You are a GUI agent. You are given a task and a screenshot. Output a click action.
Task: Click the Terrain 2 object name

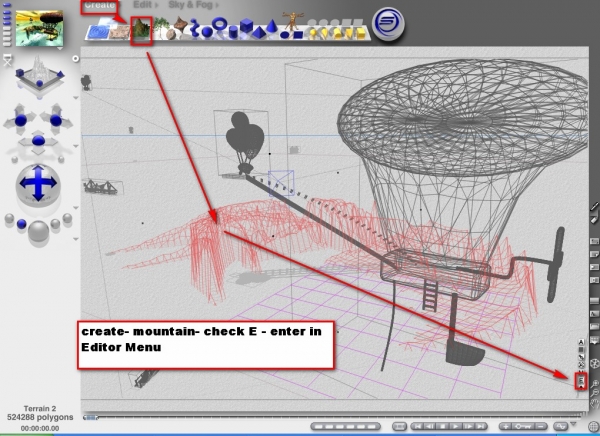[x=39, y=408]
